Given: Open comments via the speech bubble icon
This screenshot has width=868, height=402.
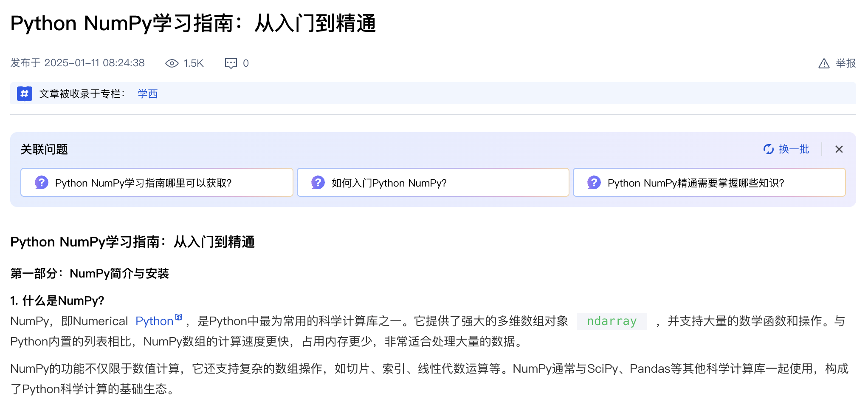Looking at the screenshot, I should (x=231, y=63).
